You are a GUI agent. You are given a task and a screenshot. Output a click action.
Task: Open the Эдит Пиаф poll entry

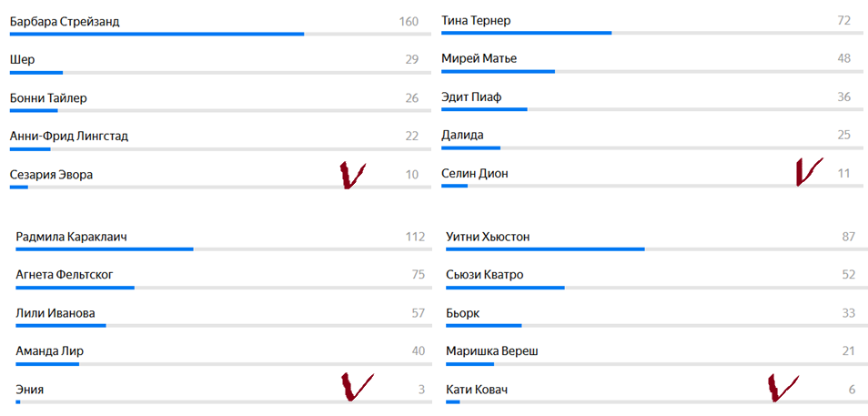652,100
